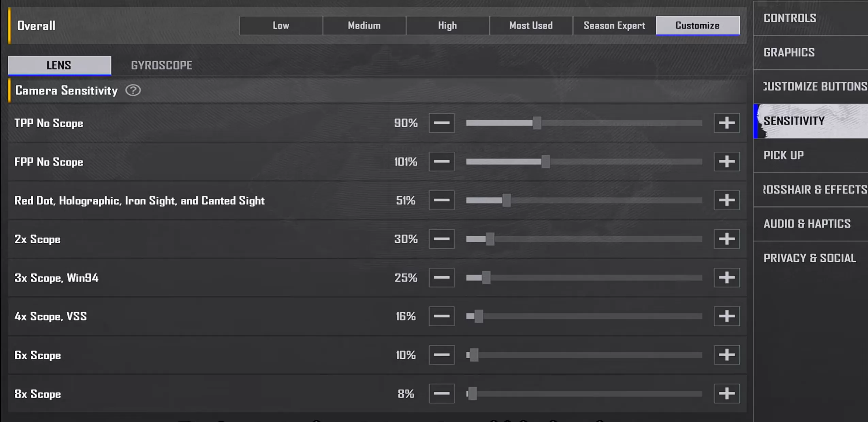The height and width of the screenshot is (422, 868).
Task: Tap plus for Red Dot sensitivity
Action: (x=727, y=200)
